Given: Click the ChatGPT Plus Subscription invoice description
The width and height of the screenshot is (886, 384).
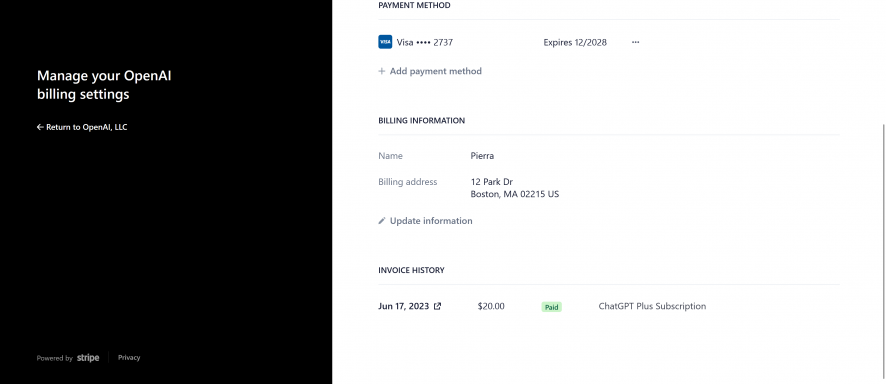Looking at the screenshot, I should 652,306.
